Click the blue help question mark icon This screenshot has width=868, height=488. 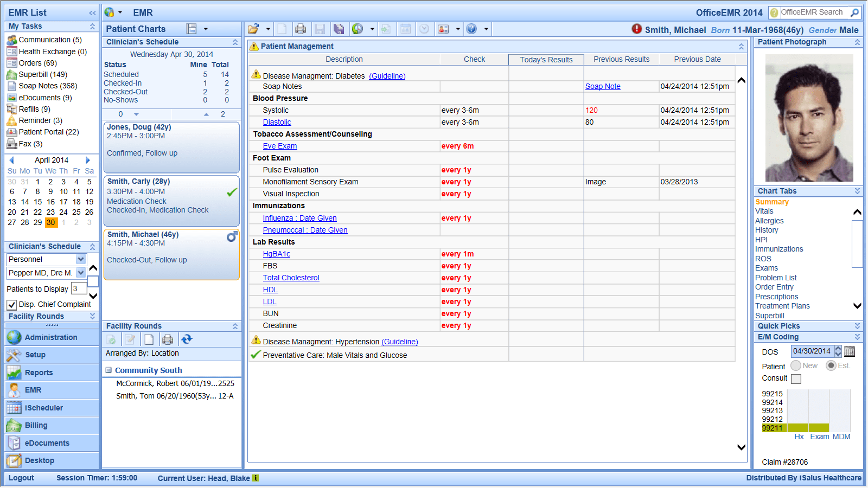[x=471, y=29]
